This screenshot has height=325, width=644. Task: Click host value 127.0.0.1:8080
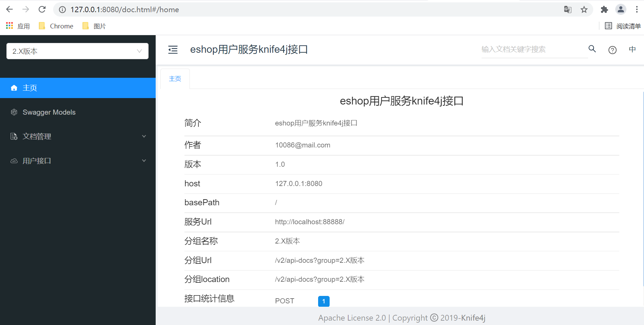[x=298, y=184]
